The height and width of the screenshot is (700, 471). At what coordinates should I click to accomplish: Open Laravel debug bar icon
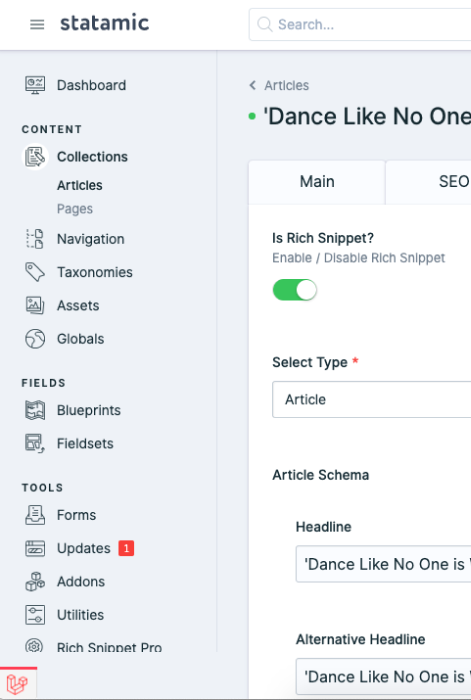coord(17,683)
